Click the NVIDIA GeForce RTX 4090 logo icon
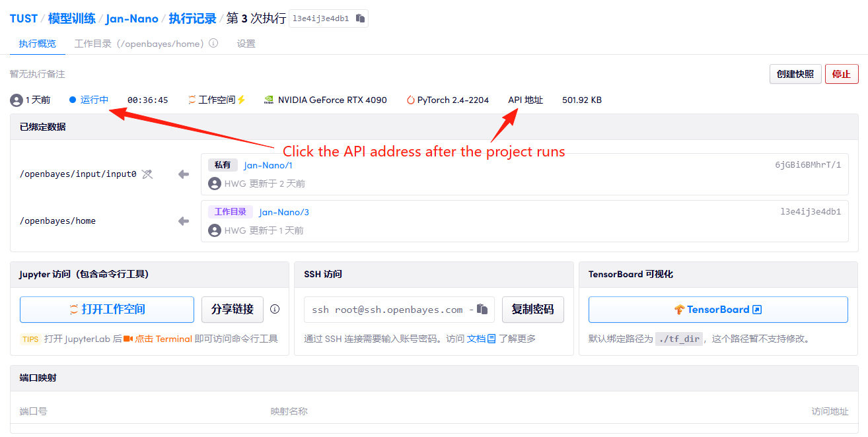 click(x=269, y=100)
